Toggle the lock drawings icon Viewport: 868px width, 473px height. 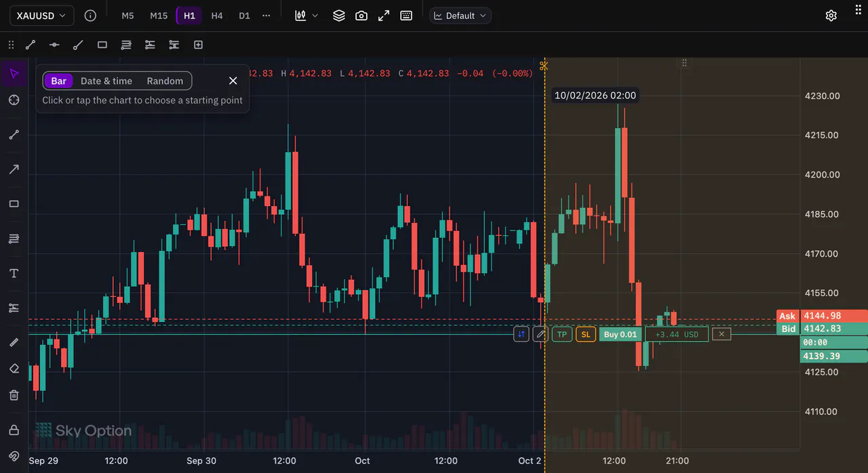coord(14,430)
